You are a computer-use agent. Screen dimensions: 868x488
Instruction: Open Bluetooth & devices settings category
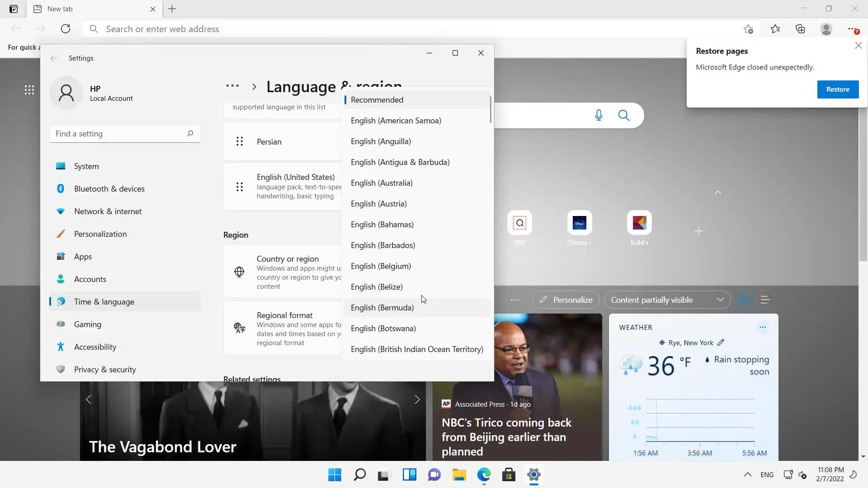click(x=109, y=189)
